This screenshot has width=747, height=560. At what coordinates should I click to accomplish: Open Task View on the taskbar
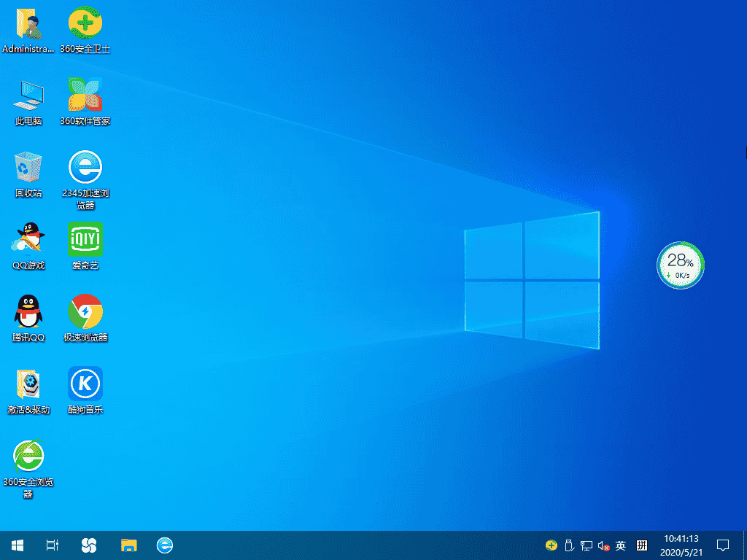tap(51, 545)
